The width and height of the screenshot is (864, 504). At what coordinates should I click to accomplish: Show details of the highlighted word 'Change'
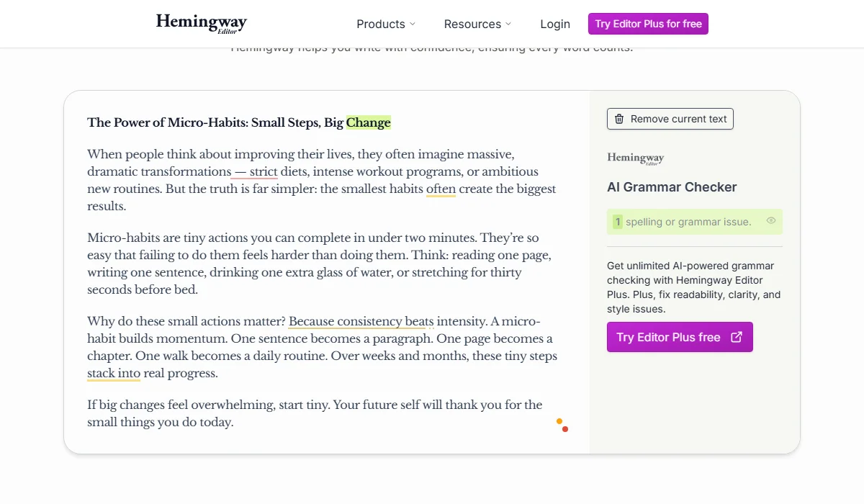tap(369, 122)
